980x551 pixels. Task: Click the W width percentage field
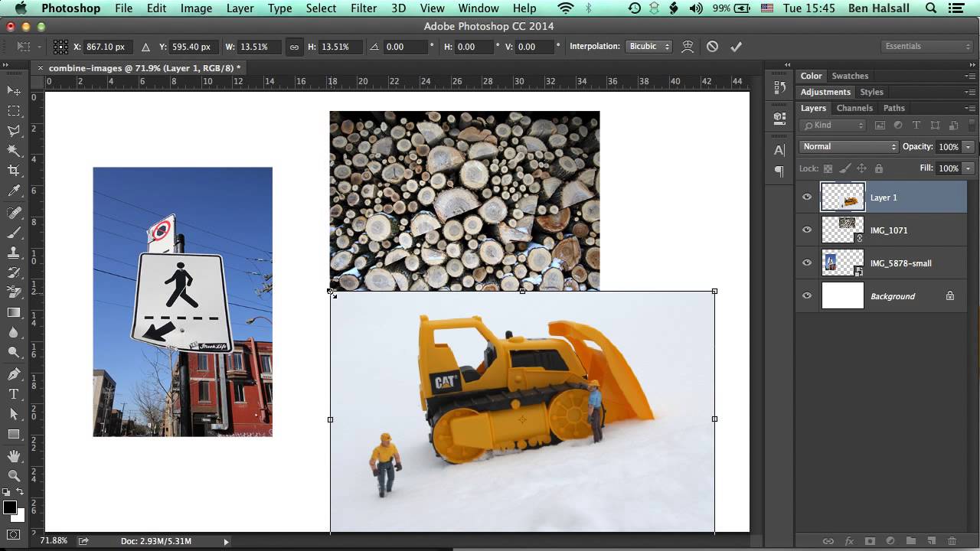click(260, 47)
